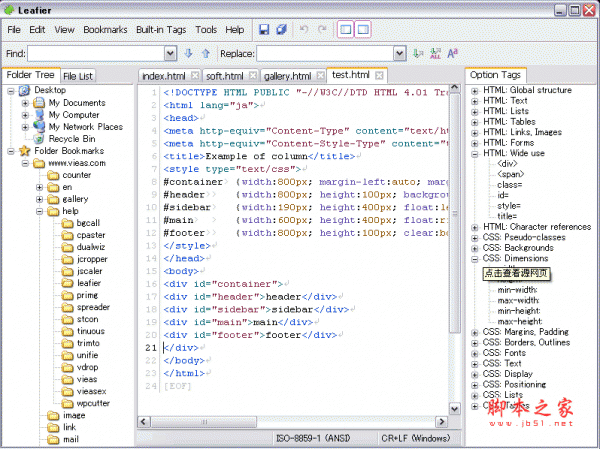Click the Find Previous up-arrow icon
Image resolution: width=600 pixels, height=449 pixels.
[x=206, y=53]
